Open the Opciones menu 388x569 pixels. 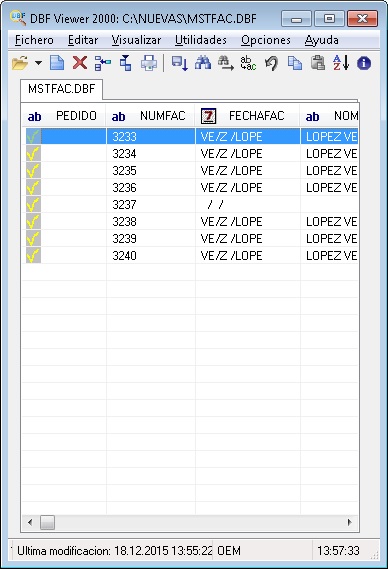click(266, 40)
